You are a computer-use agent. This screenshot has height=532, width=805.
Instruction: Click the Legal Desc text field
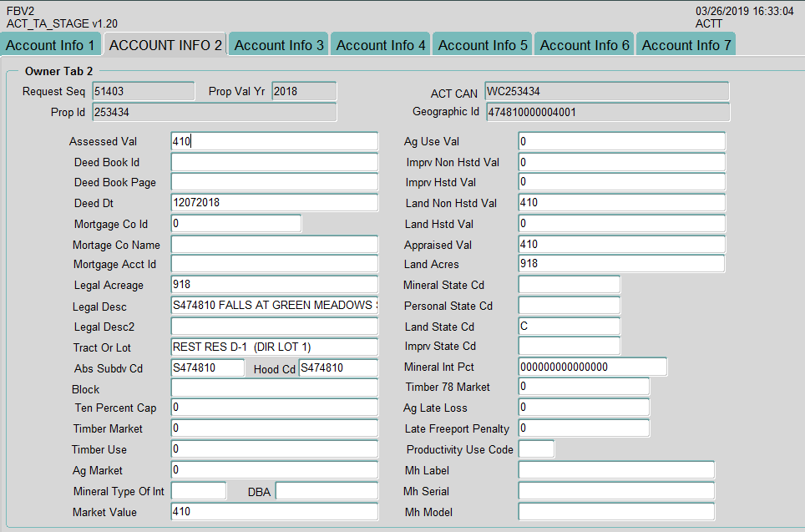coord(274,306)
